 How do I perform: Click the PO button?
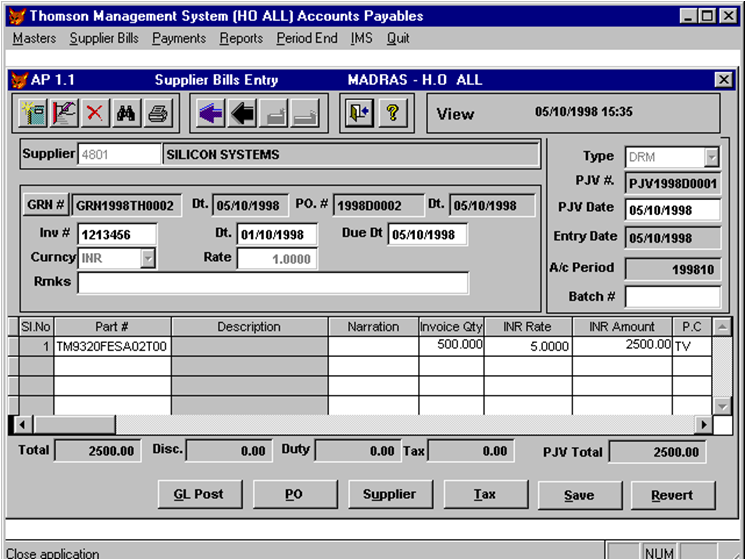click(295, 494)
